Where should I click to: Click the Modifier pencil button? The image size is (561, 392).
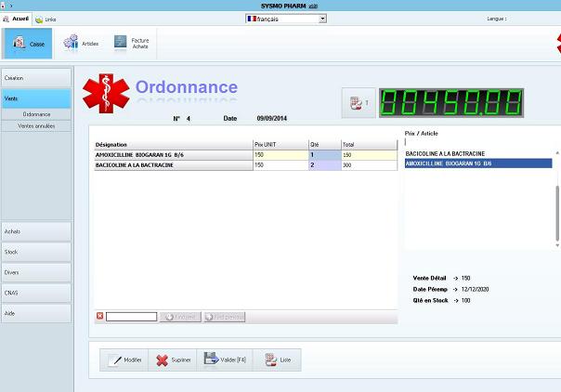click(x=124, y=359)
